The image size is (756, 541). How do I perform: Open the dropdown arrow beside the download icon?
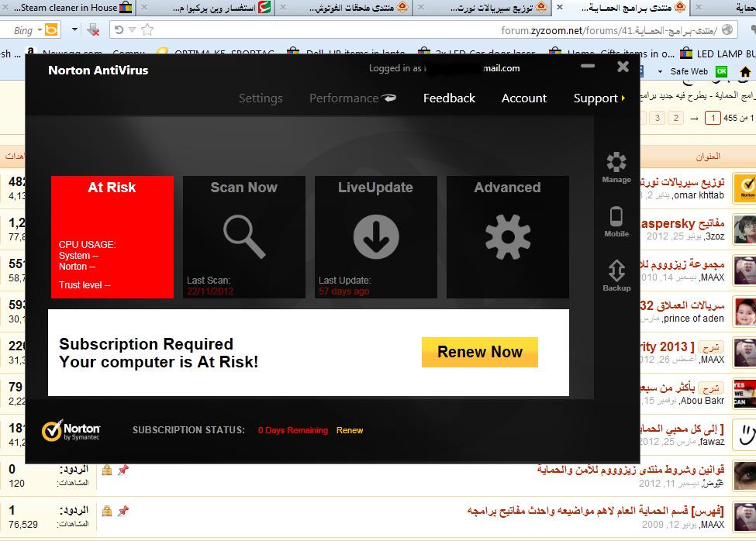74,29
